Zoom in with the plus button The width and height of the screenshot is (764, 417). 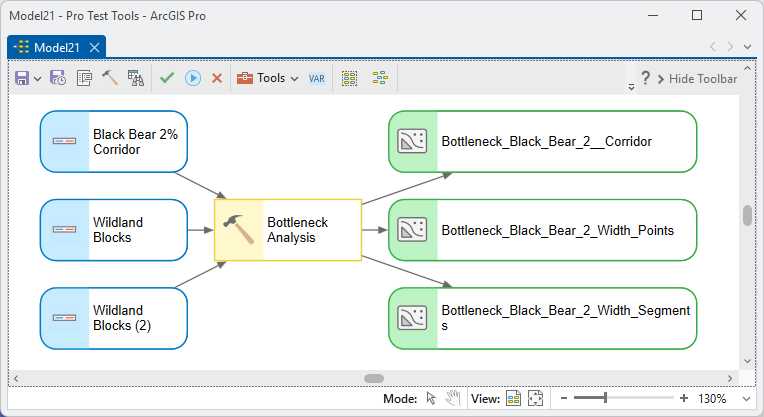click(x=684, y=398)
